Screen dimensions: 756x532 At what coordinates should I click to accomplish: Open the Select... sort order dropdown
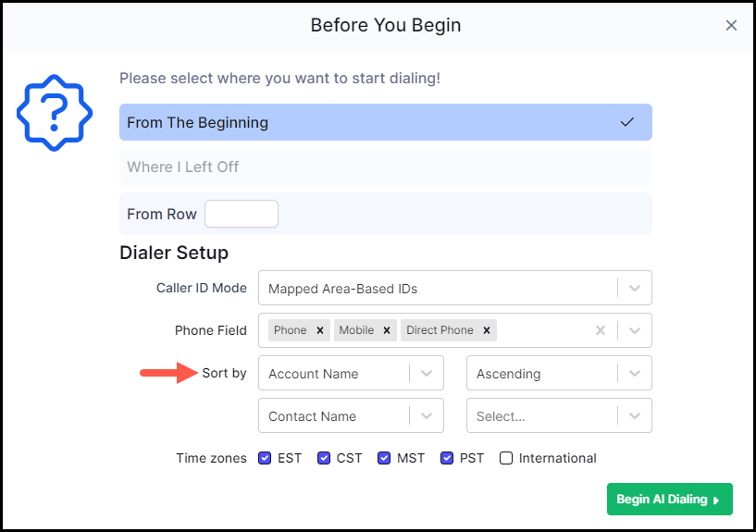(559, 415)
